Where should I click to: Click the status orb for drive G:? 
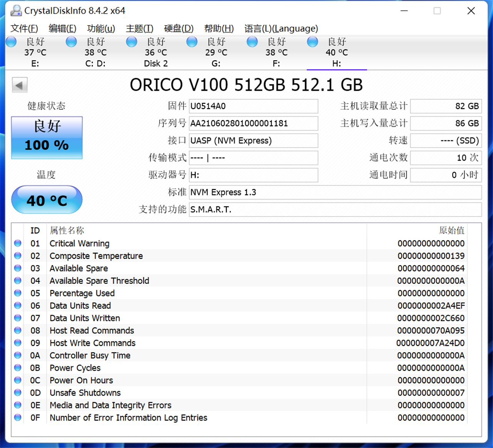click(x=192, y=42)
